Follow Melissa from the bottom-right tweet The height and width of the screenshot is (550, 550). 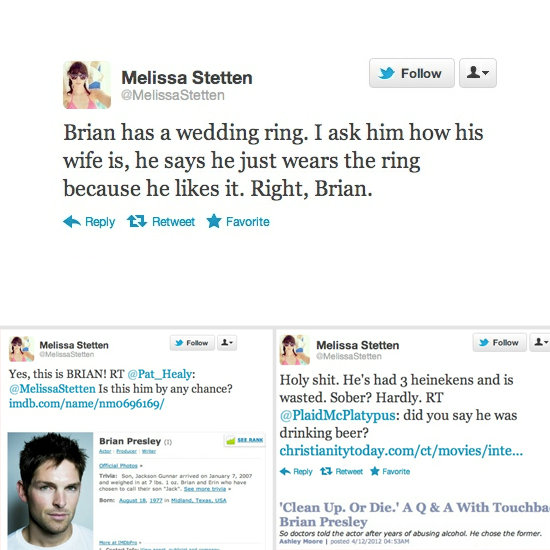(x=499, y=342)
